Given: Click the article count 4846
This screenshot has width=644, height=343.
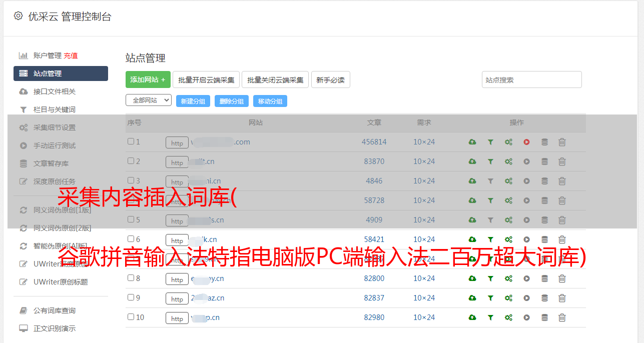Looking at the screenshot, I should point(374,181).
